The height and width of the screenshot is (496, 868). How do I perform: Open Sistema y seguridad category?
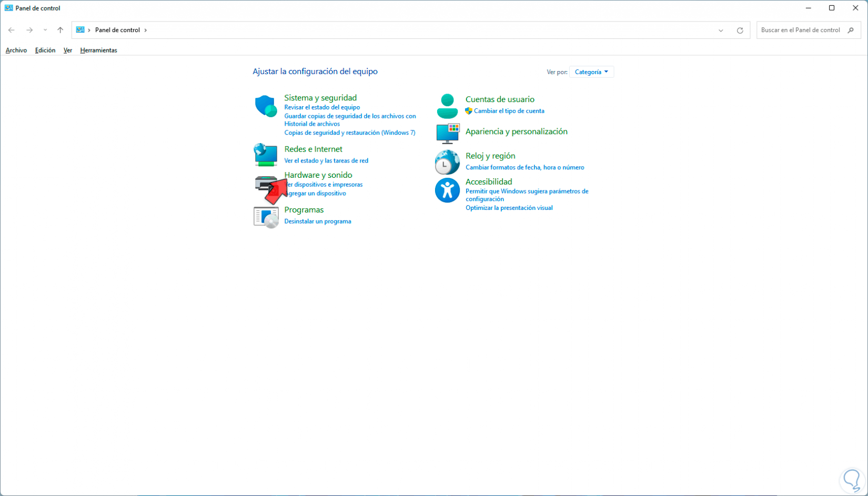tap(320, 98)
